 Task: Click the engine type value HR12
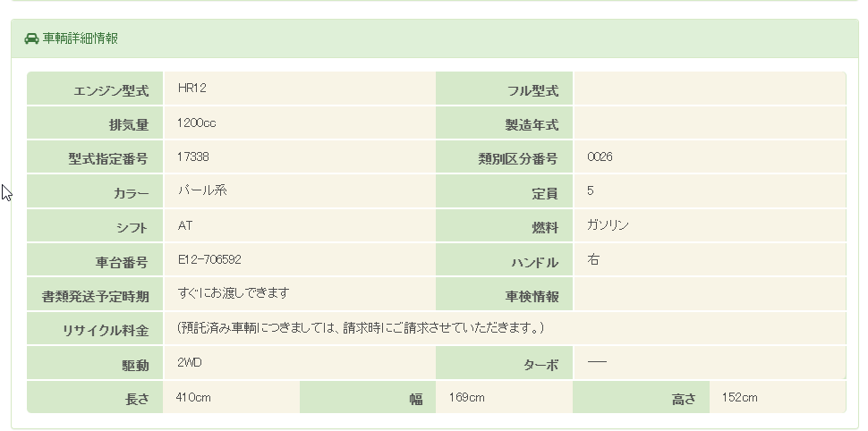[x=192, y=88]
